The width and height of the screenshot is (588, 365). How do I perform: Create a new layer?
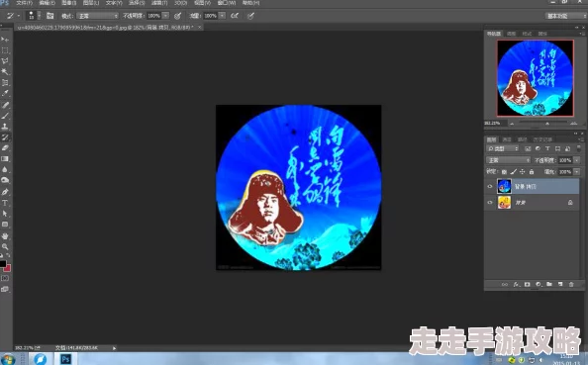(560, 285)
